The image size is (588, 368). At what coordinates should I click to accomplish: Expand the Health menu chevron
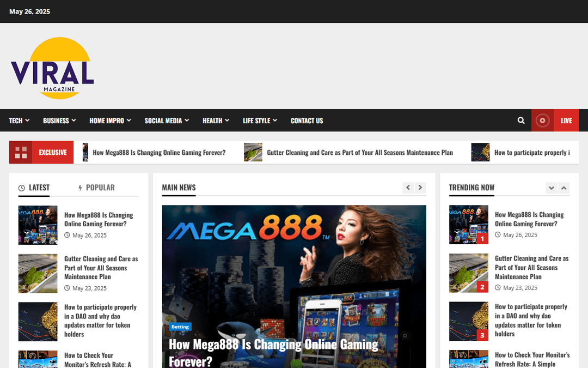tap(227, 120)
